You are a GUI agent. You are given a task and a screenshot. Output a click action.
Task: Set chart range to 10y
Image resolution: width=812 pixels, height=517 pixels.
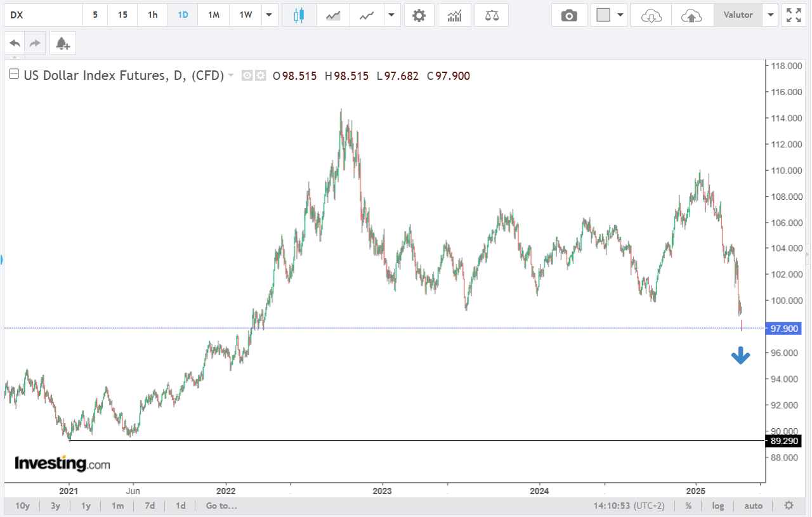coord(22,506)
